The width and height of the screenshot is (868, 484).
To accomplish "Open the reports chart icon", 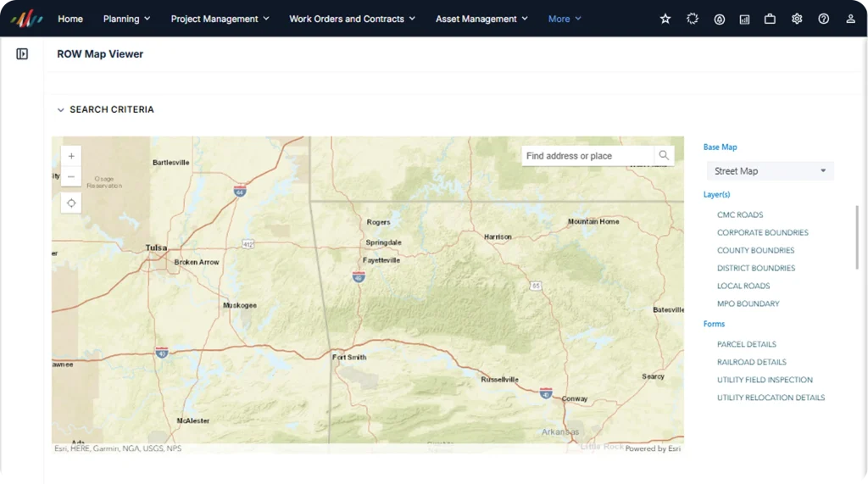I will point(744,19).
